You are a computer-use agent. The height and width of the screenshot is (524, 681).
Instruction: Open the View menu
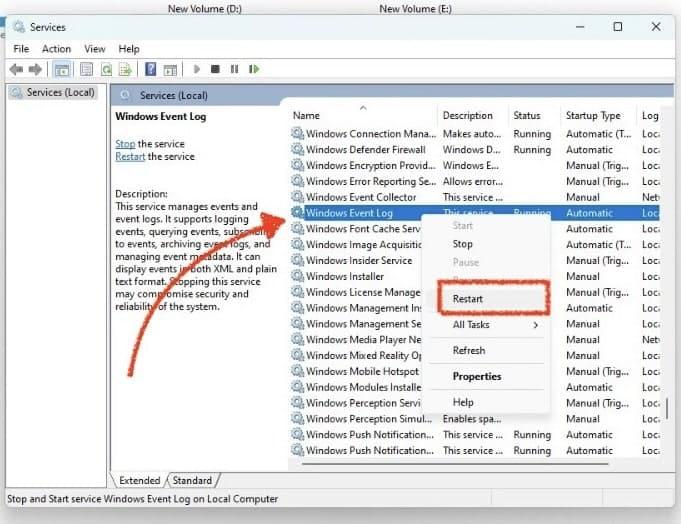pos(95,49)
